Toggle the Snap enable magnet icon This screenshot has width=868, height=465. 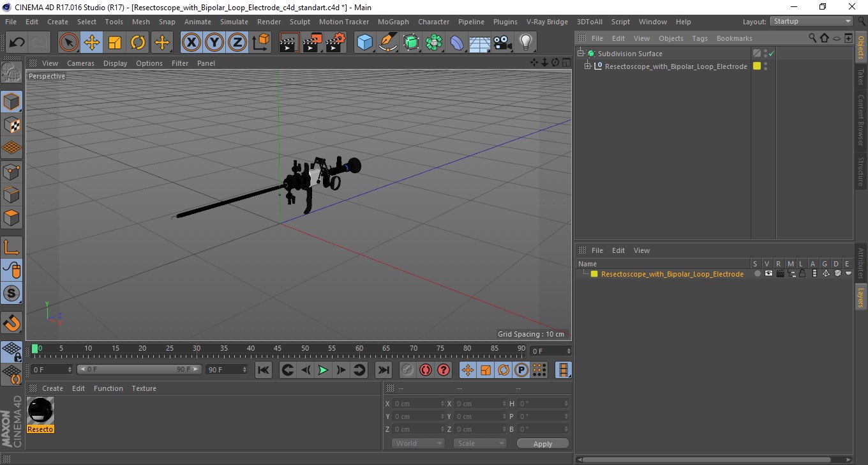11,323
